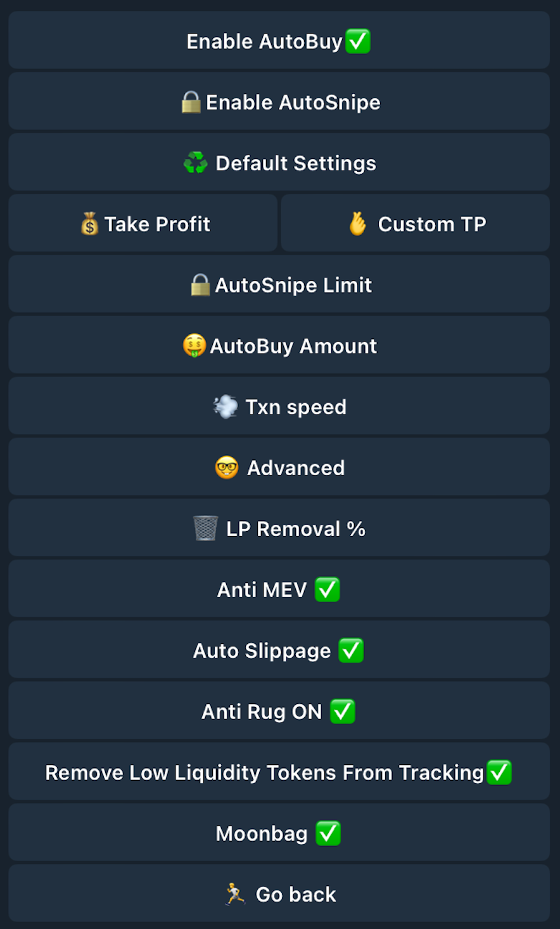Turn off Auto Slippage
Image resolution: width=560 pixels, height=929 pixels.
point(351,651)
